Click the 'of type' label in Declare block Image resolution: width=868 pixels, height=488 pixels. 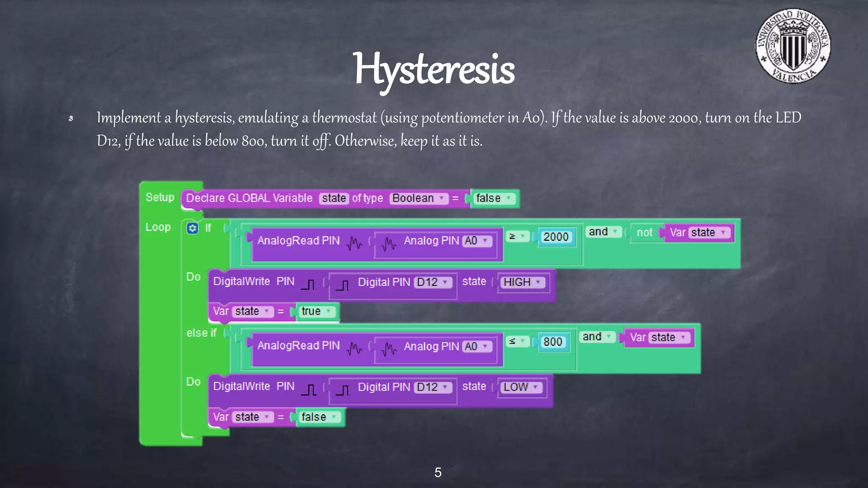point(367,198)
